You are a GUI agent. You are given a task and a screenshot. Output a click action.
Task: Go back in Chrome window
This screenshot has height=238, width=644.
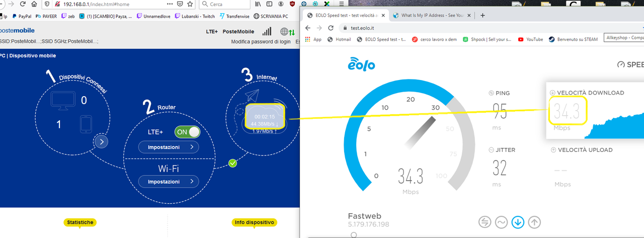point(307,28)
